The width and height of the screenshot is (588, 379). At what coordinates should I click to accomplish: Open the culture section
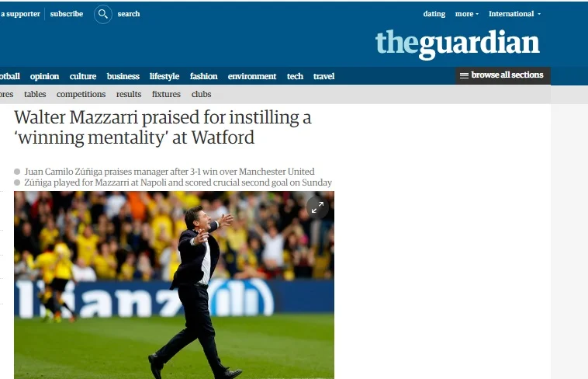(83, 76)
